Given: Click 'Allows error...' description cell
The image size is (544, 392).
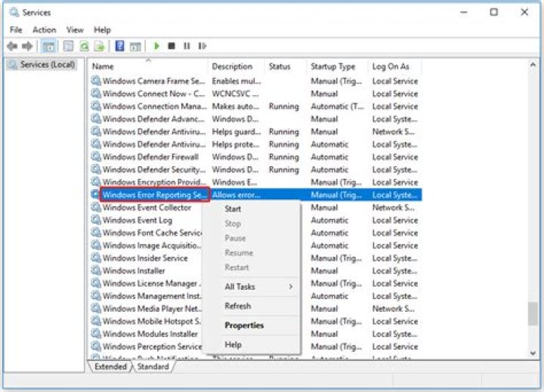Looking at the screenshot, I should (x=236, y=195).
